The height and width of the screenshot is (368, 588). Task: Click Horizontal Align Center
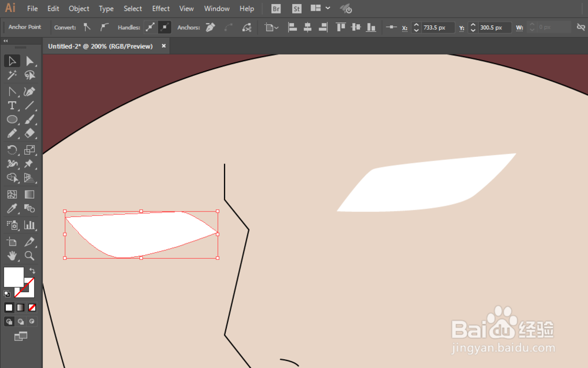click(x=308, y=28)
